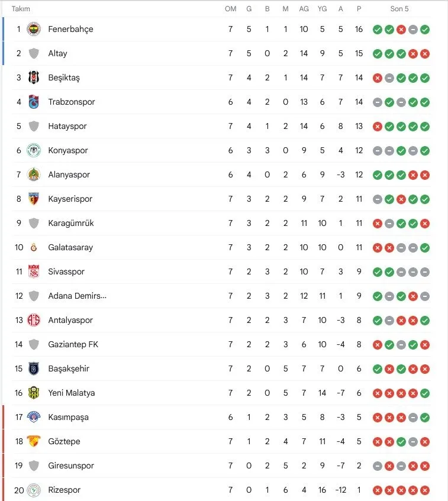Open the Hatayspor team name
The height and width of the screenshot is (501, 448).
tap(67, 126)
